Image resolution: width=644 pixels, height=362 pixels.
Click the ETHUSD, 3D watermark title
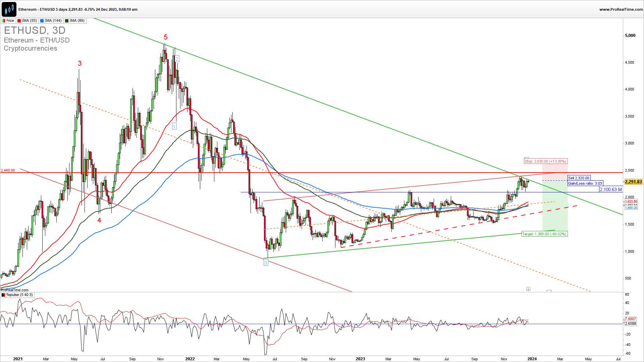click(x=35, y=30)
